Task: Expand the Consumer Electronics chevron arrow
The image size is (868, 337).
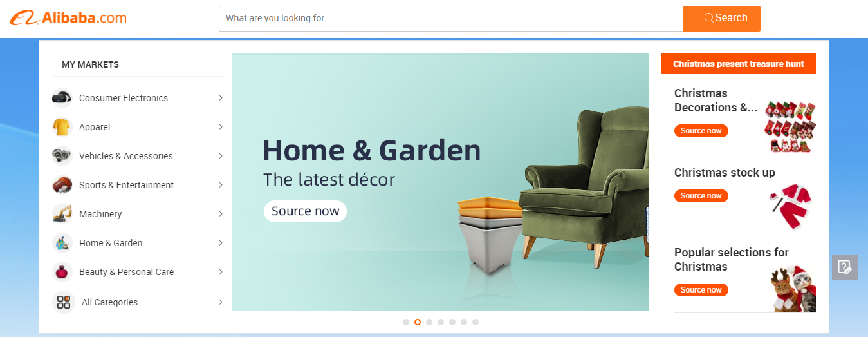Action: 220,98
